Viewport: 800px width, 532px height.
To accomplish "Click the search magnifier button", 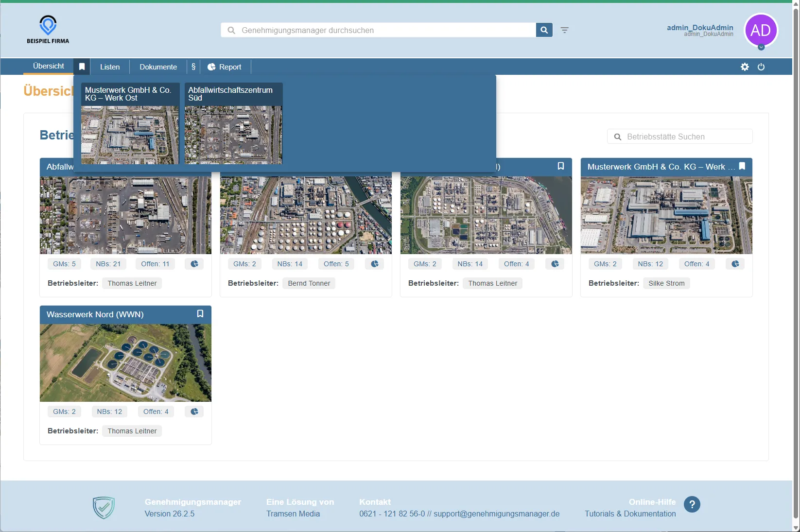I will coord(544,30).
